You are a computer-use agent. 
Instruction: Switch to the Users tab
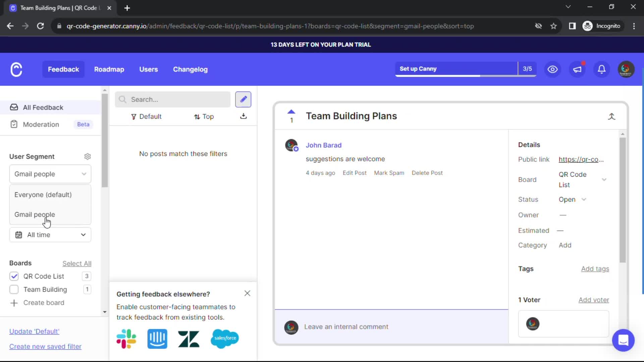pos(149,69)
